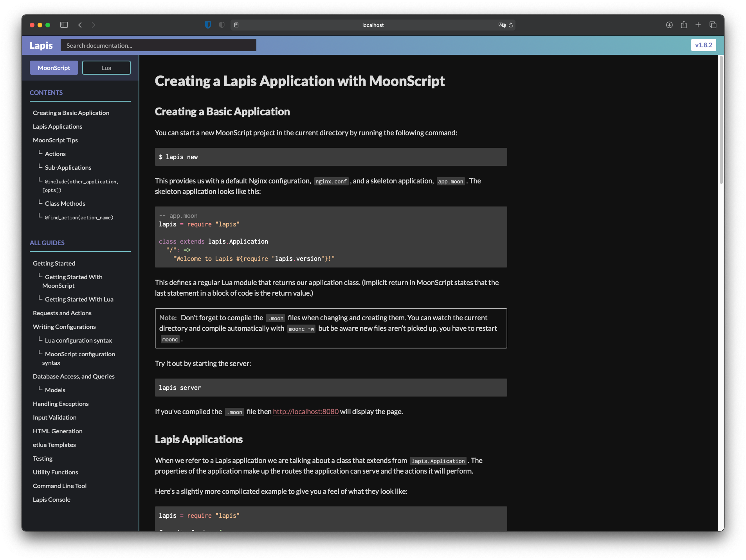Go back with the left arrow
746x560 pixels.
click(80, 25)
